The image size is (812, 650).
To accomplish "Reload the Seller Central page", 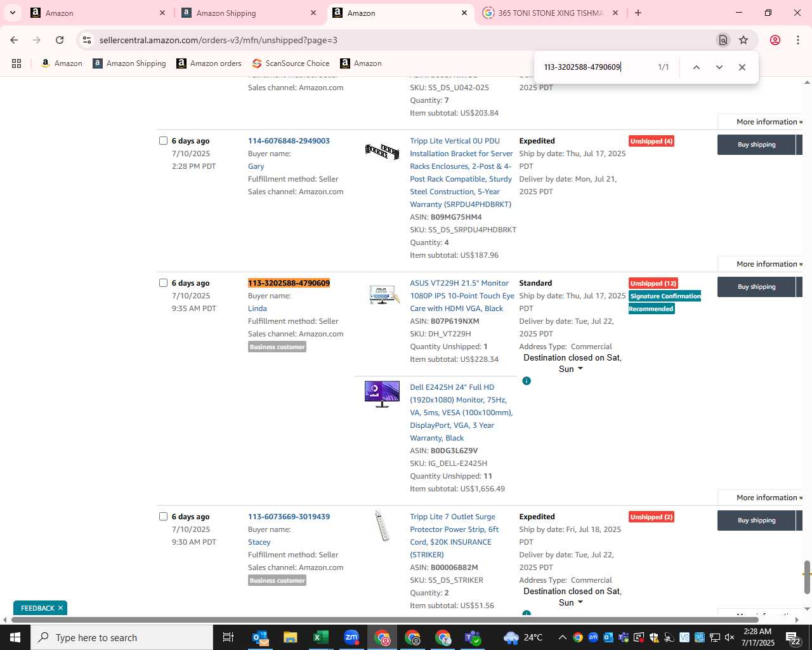I will [x=60, y=40].
